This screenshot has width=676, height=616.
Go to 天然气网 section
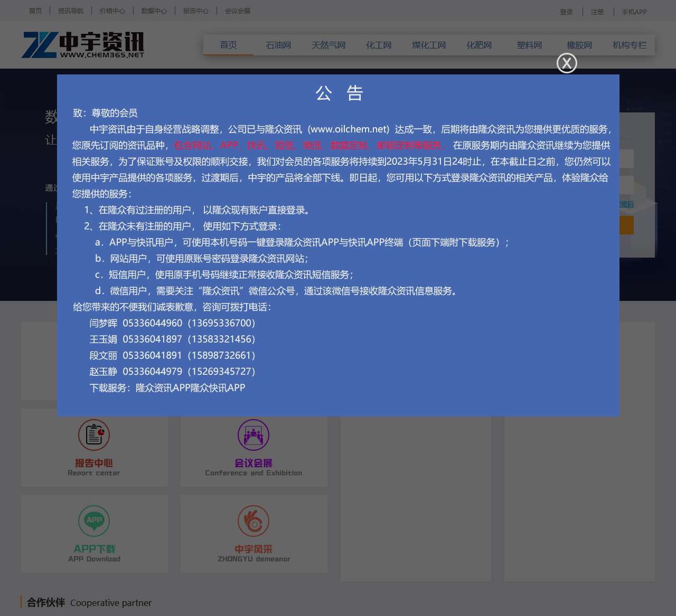tap(328, 45)
